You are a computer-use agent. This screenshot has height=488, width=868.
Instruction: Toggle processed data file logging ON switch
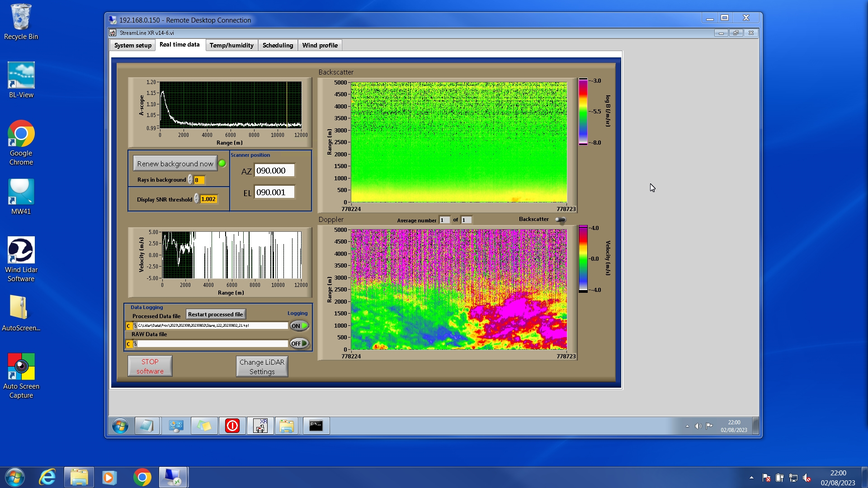[x=299, y=326]
